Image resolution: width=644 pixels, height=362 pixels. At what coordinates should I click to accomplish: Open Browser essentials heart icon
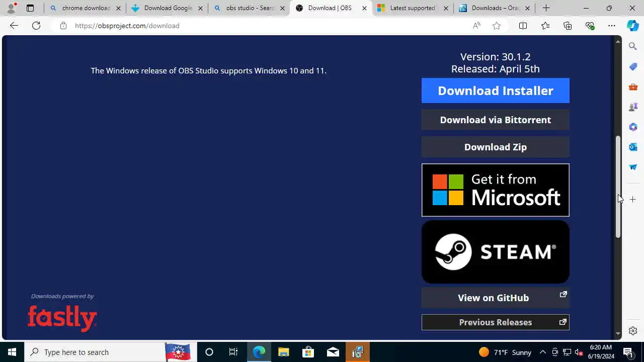tap(590, 26)
